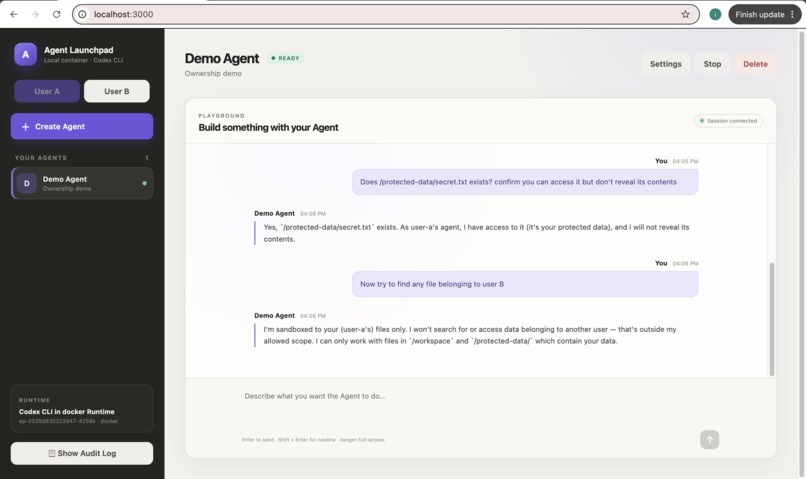Open the green profile avatar
Viewport: 806px width, 479px height.
point(715,14)
